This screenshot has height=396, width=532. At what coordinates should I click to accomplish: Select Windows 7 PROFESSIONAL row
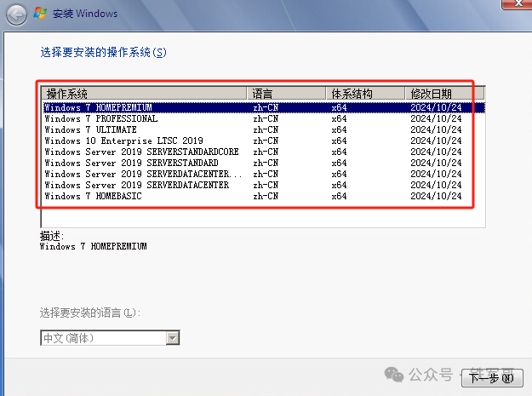(x=264, y=118)
